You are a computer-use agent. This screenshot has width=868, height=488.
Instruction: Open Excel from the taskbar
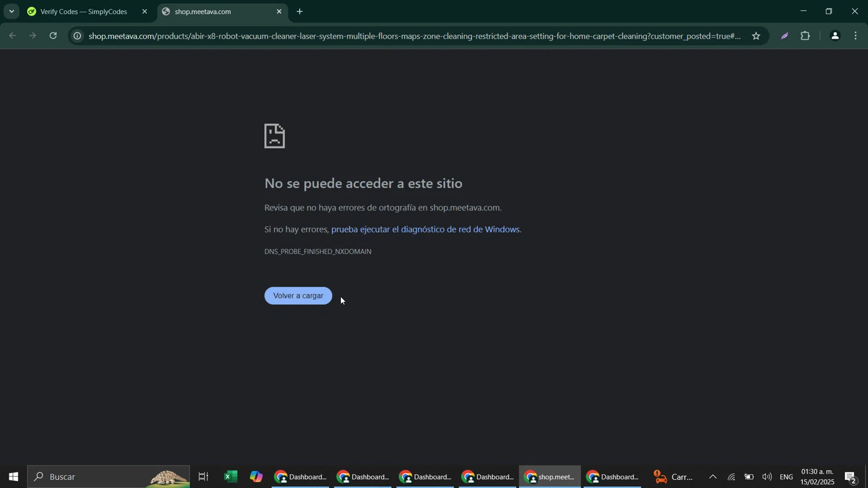[x=231, y=477]
